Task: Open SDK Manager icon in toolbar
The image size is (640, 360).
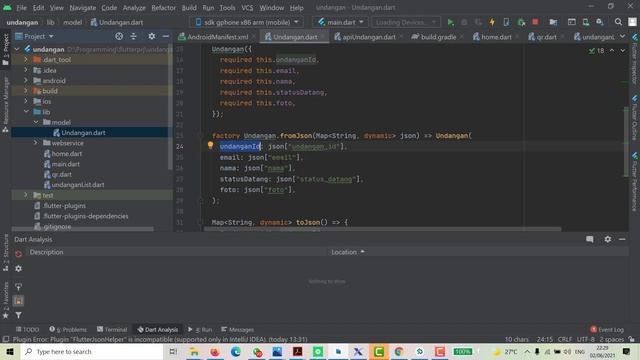Action: [x=600, y=22]
